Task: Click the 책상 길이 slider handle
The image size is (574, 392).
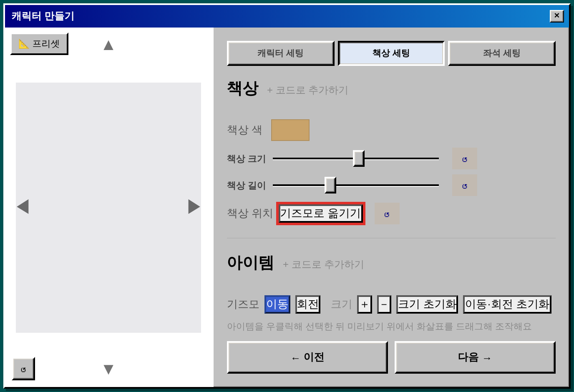Action: click(330, 185)
